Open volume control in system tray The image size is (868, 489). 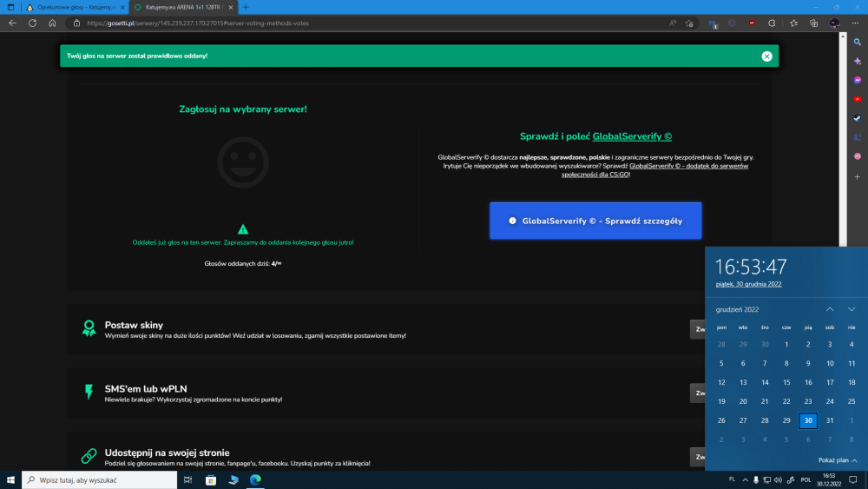click(778, 479)
